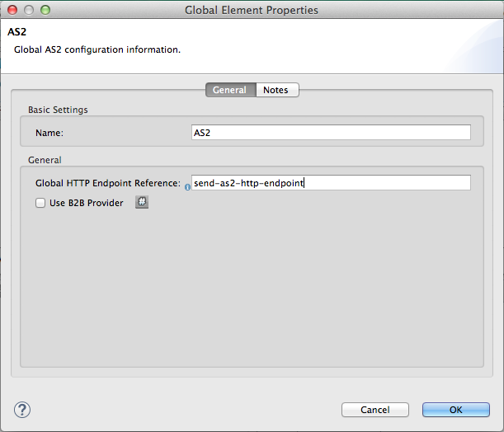The height and width of the screenshot is (432, 504).
Task: Click the Basic Settings group label
Action: coord(58,109)
